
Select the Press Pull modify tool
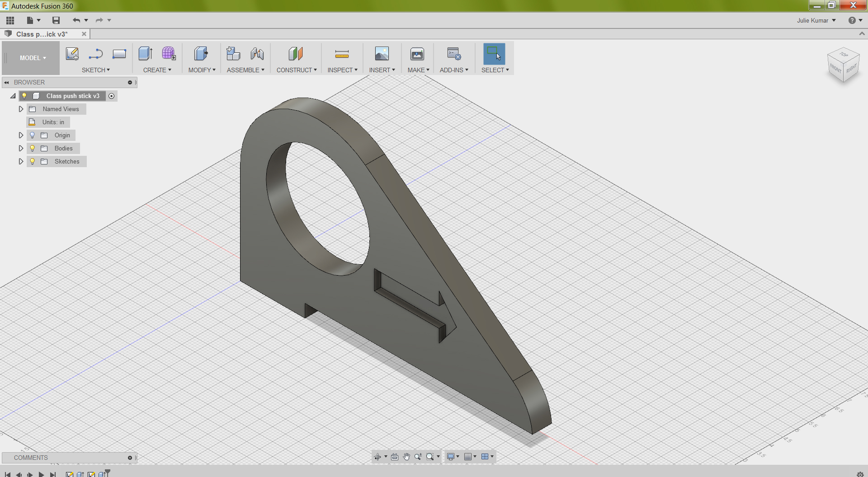[201, 54]
